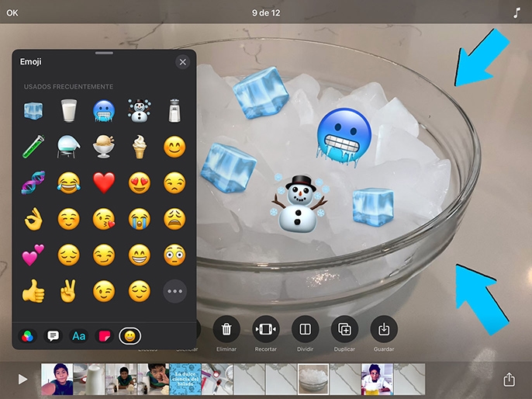
Task: Play the video project
Action: click(22, 380)
